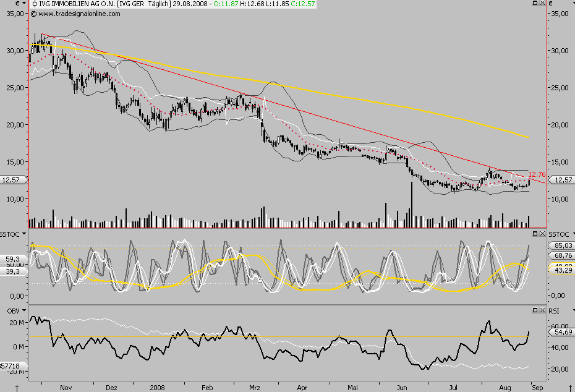
Task: Close the OBV/RSI indicator pane
Action: (x=542, y=310)
